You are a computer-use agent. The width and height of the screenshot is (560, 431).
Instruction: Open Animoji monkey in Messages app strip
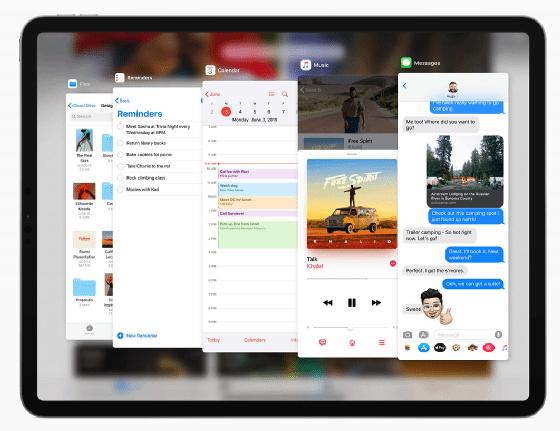point(456,347)
